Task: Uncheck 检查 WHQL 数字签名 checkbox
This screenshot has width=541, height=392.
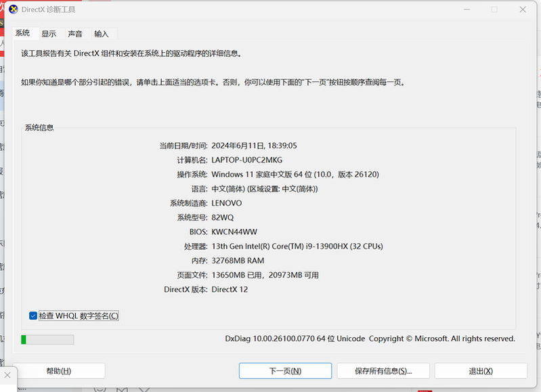Action: [x=34, y=315]
